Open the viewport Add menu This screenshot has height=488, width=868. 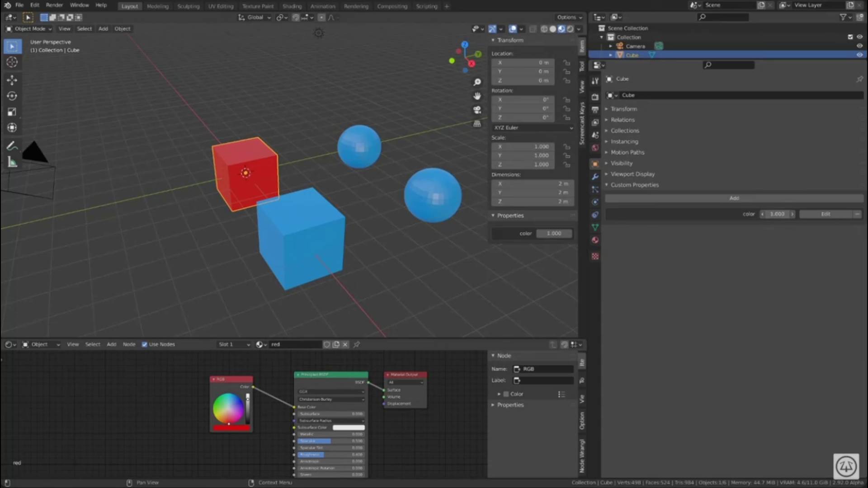click(103, 29)
